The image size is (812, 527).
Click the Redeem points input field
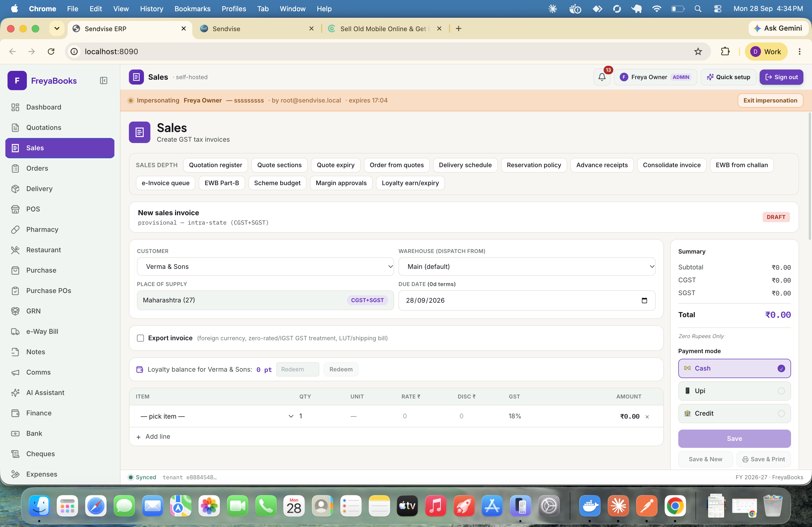[298, 369]
